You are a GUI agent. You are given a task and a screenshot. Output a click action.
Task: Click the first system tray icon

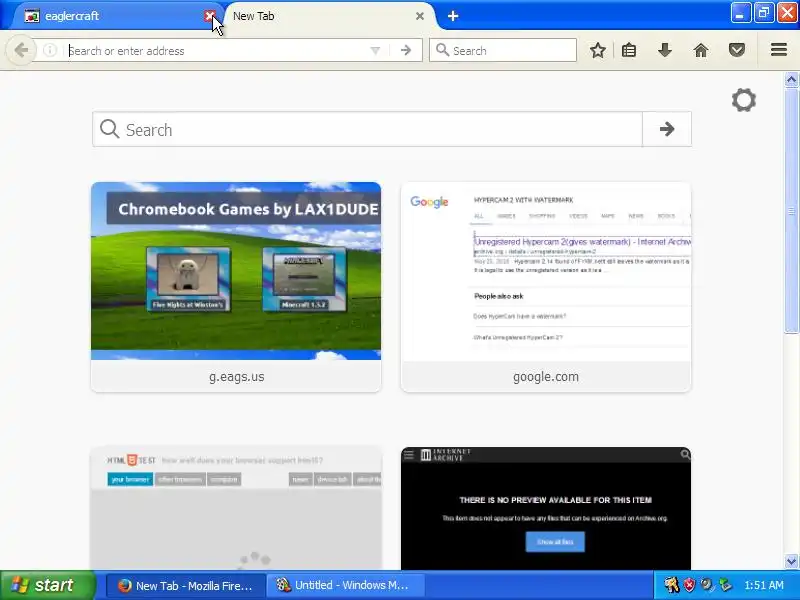(x=671, y=585)
